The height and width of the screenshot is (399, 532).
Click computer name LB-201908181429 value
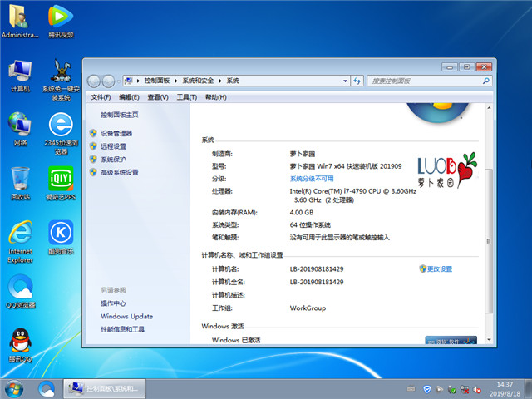[317, 269]
